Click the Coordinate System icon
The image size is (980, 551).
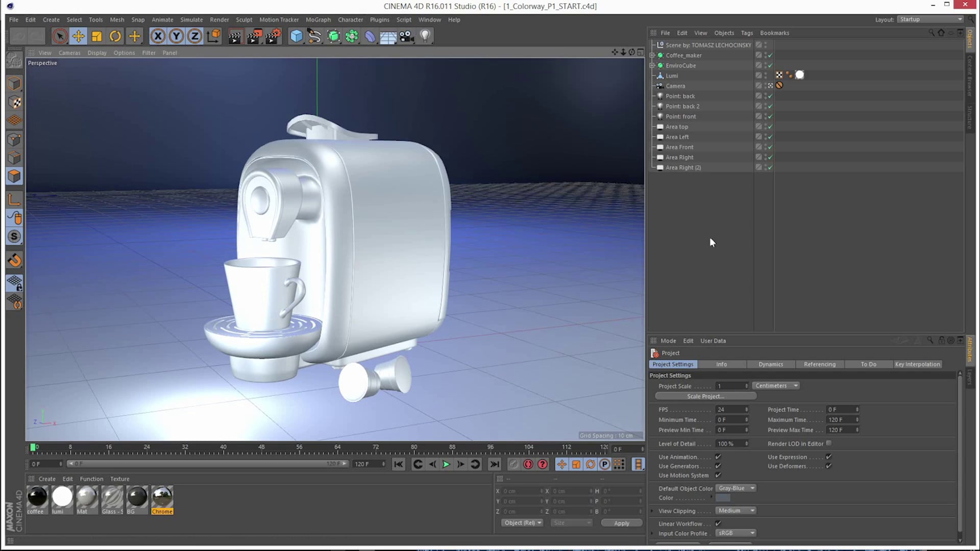(x=214, y=36)
